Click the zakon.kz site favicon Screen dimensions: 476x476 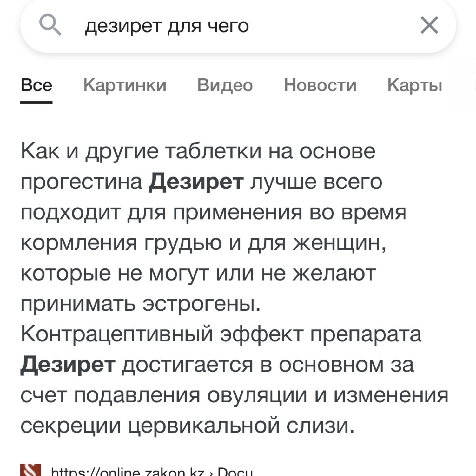click(30, 470)
